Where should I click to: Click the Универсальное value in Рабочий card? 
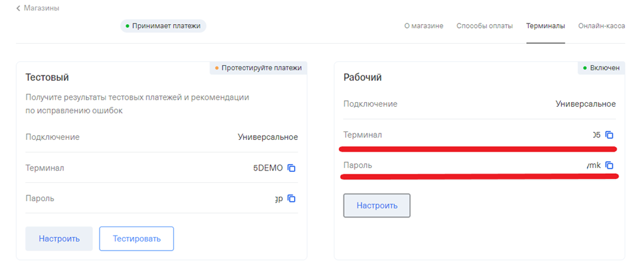pos(585,104)
